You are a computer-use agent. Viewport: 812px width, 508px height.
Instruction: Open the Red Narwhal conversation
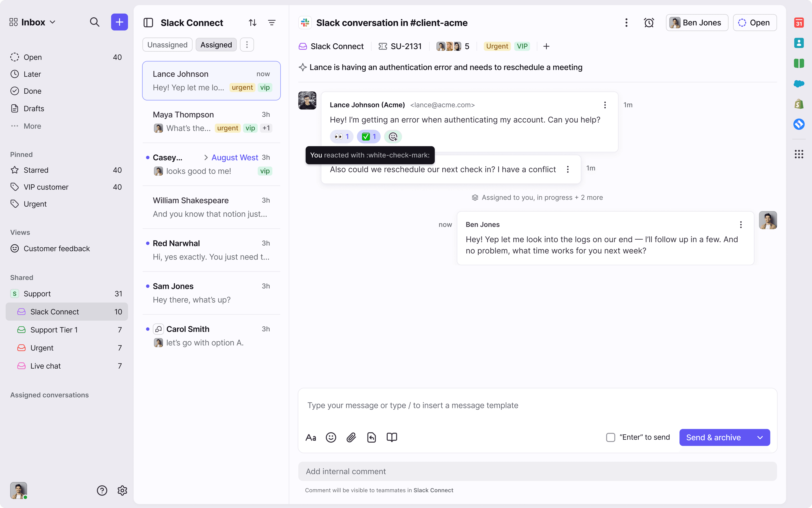point(211,250)
